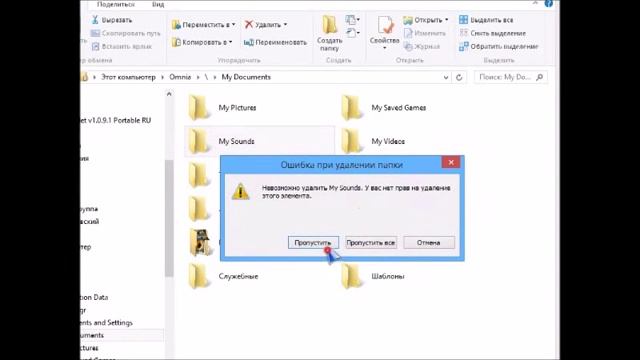The image size is (640, 360).
Task: Select 'ents and Settings' in navigation pane
Action: pos(107,322)
